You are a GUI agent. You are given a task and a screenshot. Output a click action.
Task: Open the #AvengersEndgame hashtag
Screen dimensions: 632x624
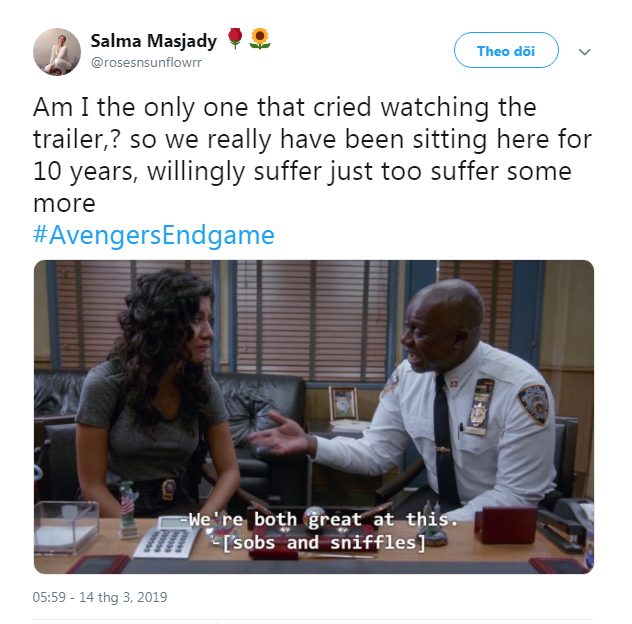[154, 235]
